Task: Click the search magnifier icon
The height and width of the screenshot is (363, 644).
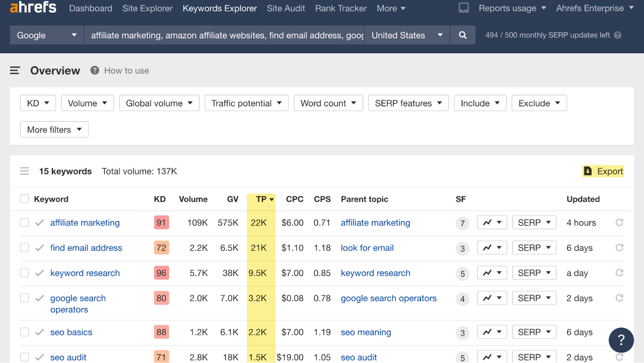Action: pyautogui.click(x=462, y=35)
